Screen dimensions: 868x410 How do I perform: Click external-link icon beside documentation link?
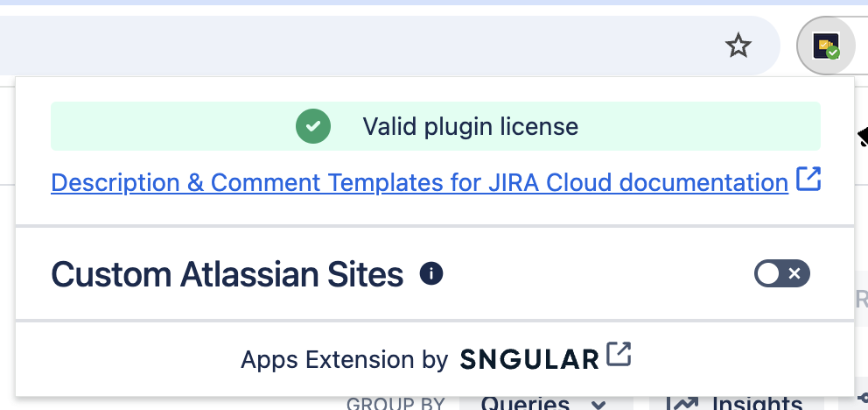tap(808, 180)
